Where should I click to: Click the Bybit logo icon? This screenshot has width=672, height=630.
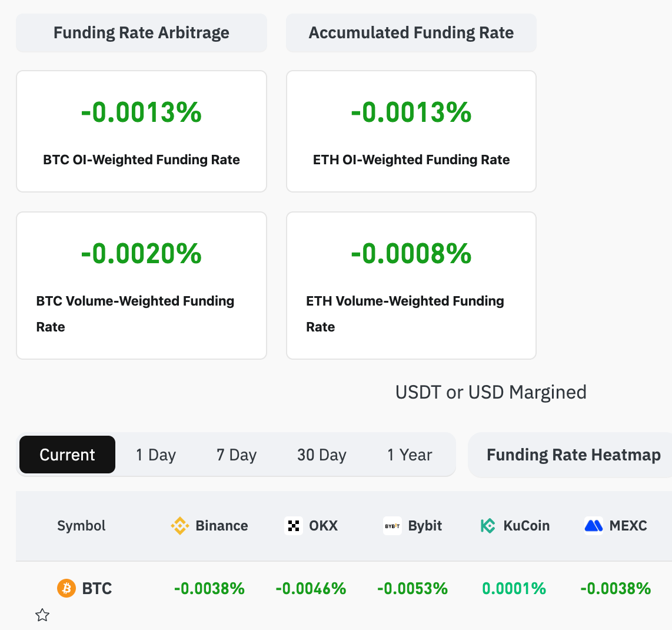pos(392,526)
